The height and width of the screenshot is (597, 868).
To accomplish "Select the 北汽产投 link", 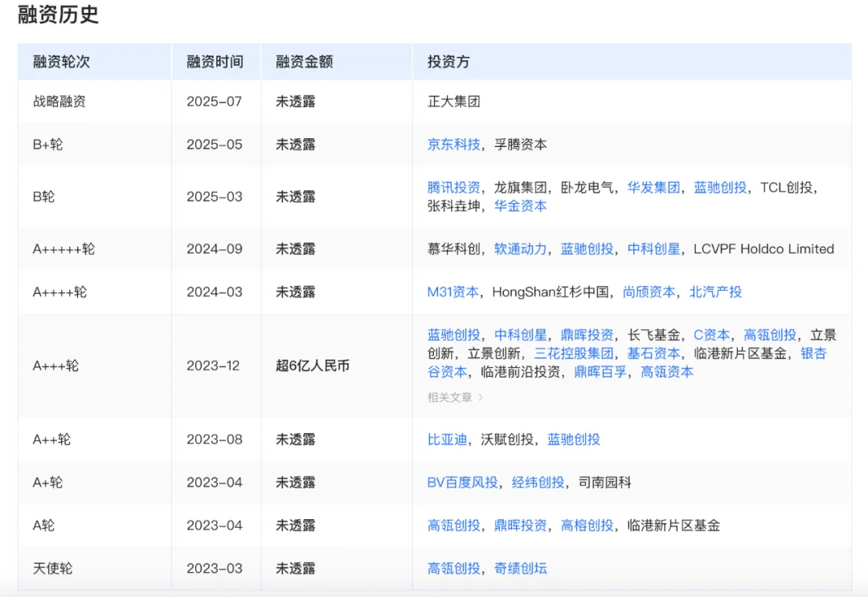I will pyautogui.click(x=715, y=292).
